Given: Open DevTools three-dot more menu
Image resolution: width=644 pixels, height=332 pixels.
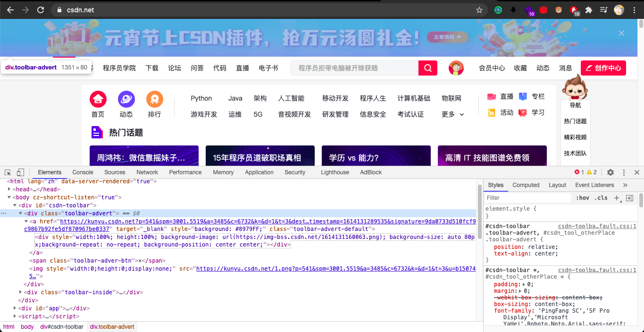Looking at the screenshot, I should click(x=624, y=172).
